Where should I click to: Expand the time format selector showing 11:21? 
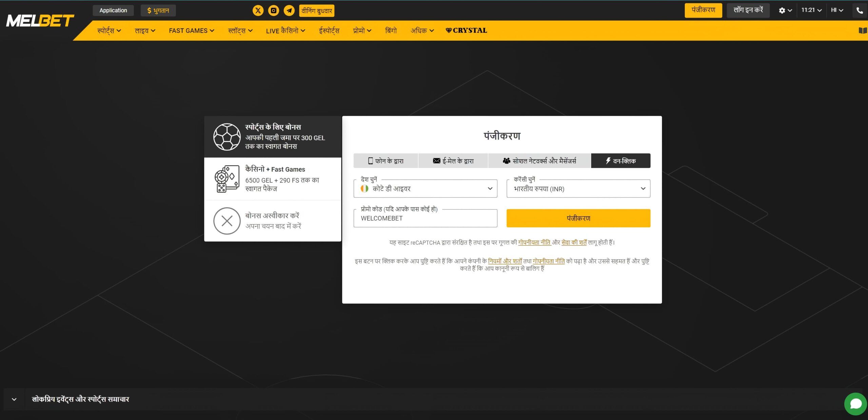[x=810, y=10]
